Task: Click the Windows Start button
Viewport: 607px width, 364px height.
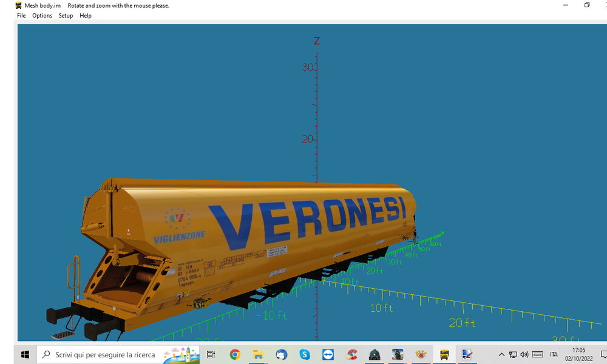Action: click(25, 354)
